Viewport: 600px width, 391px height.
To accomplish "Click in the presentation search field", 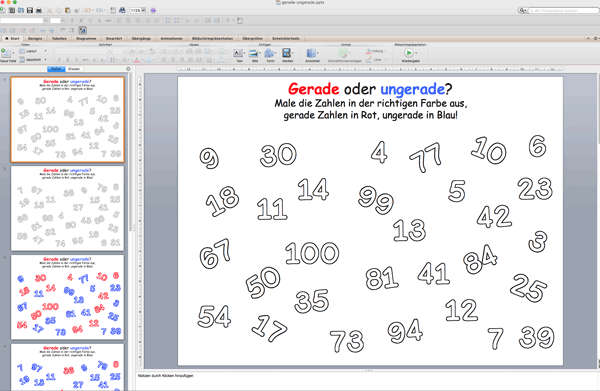I will tap(563, 10).
